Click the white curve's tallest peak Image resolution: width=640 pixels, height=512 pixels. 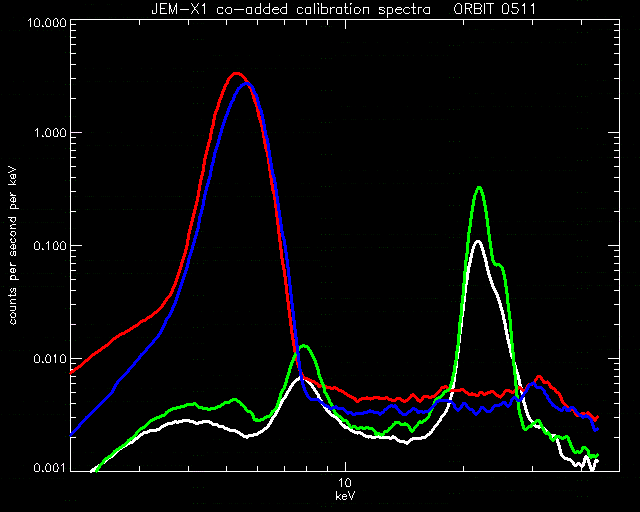pyautogui.click(x=478, y=242)
